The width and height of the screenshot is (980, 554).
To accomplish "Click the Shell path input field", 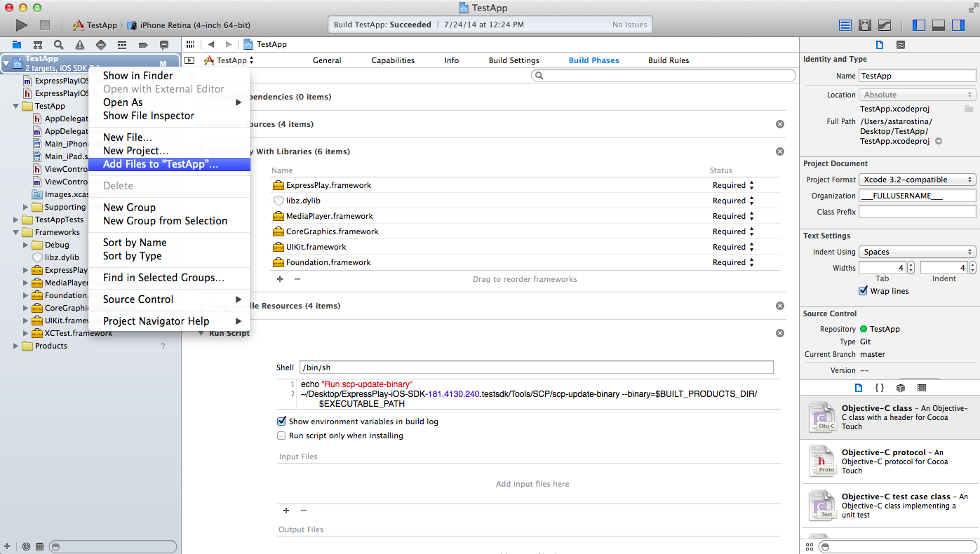I will click(536, 367).
